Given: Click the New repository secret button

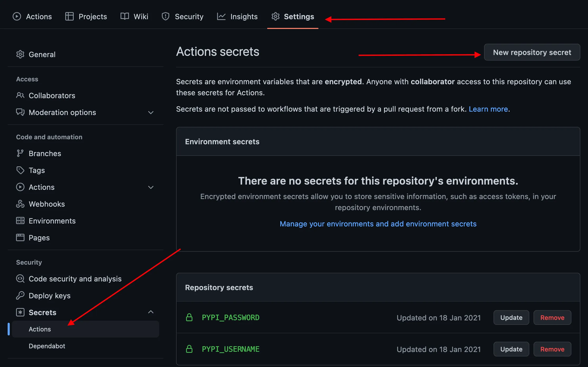Looking at the screenshot, I should pos(532,52).
